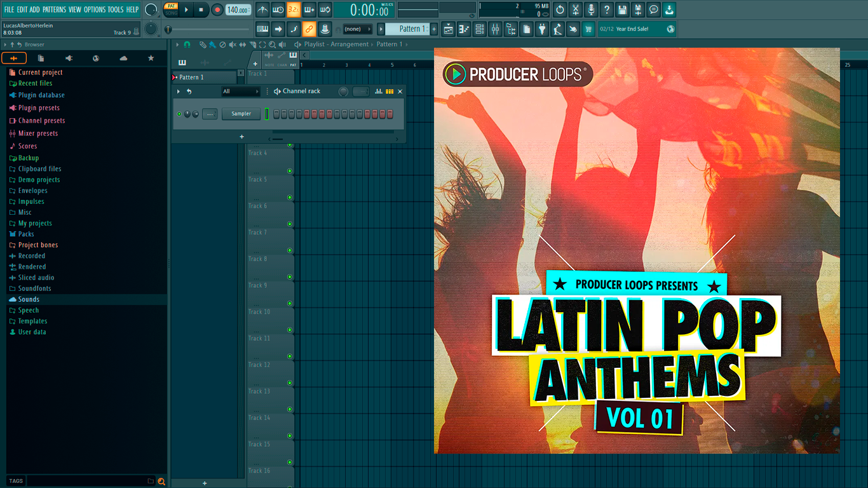Expand Current project browser item
Viewport: 868px width, 488px height.
click(40, 72)
